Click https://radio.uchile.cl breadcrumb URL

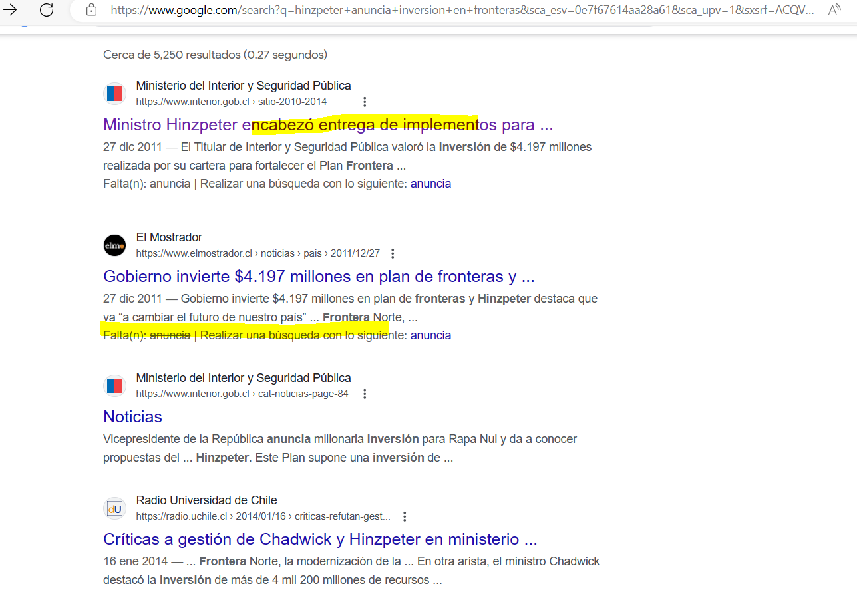coord(263,516)
